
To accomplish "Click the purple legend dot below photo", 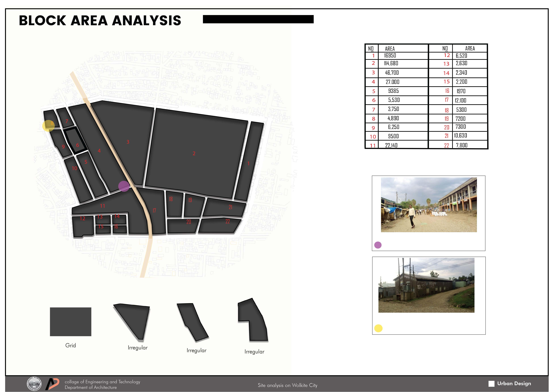I will 378,245.
